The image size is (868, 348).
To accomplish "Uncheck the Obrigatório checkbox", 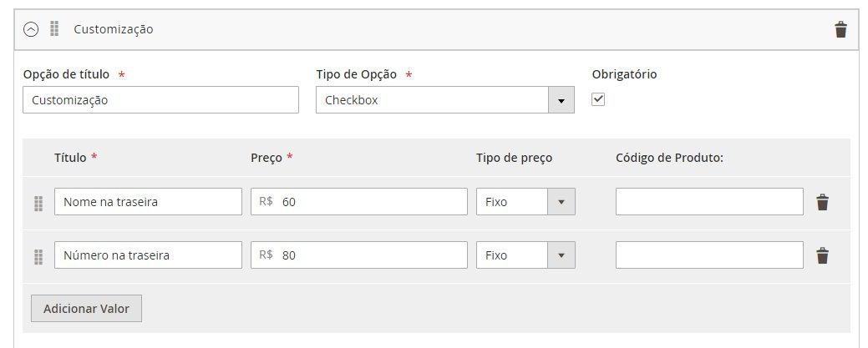I will coord(598,99).
